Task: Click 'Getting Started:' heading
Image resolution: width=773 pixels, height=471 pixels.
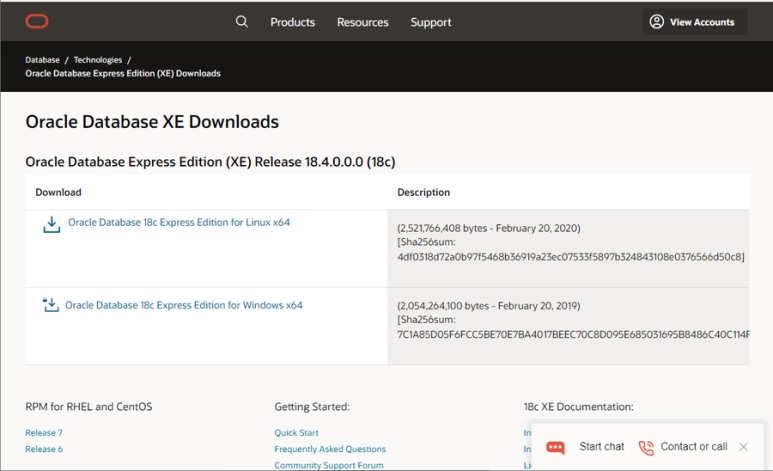Action: 312,407
